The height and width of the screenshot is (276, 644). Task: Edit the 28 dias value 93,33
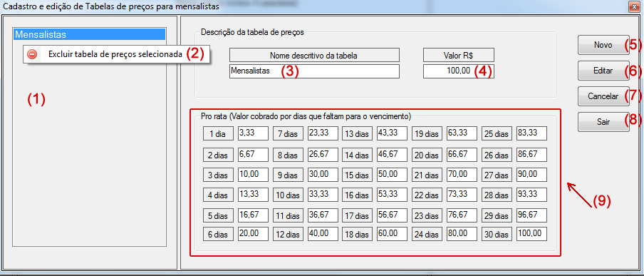[532, 195]
